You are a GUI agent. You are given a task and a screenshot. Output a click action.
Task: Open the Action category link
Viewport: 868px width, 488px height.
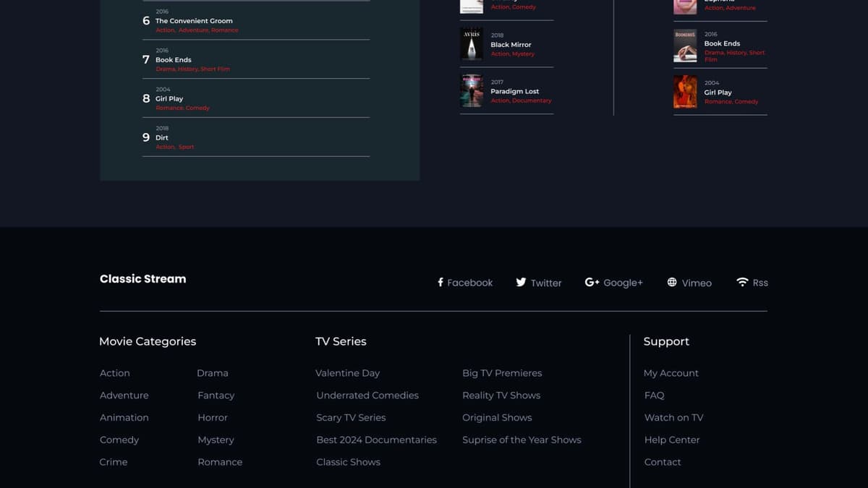tap(114, 372)
